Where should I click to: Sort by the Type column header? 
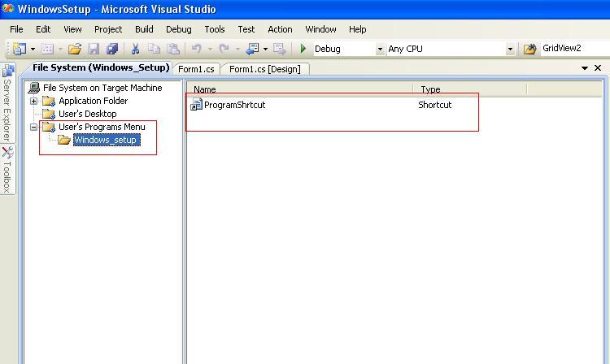pyautogui.click(x=469, y=89)
